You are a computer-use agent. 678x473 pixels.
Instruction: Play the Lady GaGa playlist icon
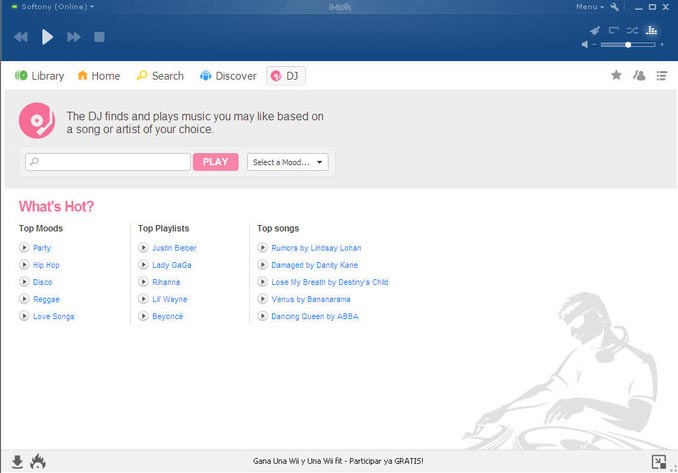tap(143, 265)
